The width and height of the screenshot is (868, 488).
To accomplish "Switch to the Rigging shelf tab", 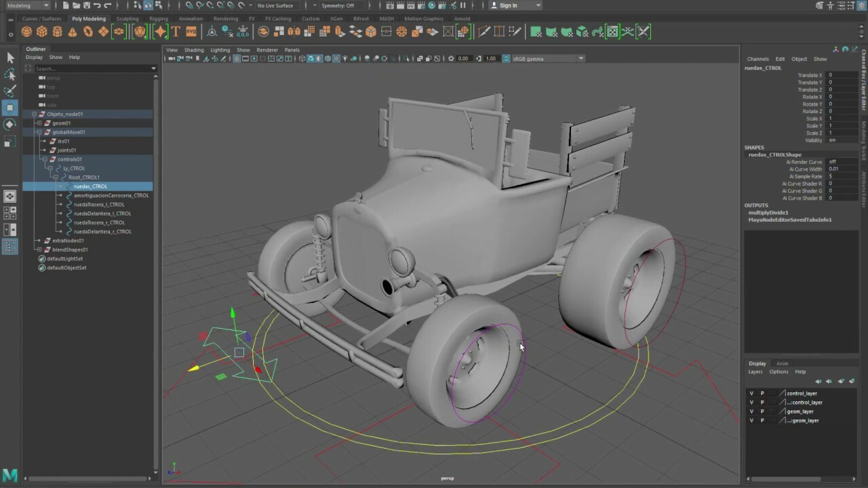I will [x=158, y=18].
